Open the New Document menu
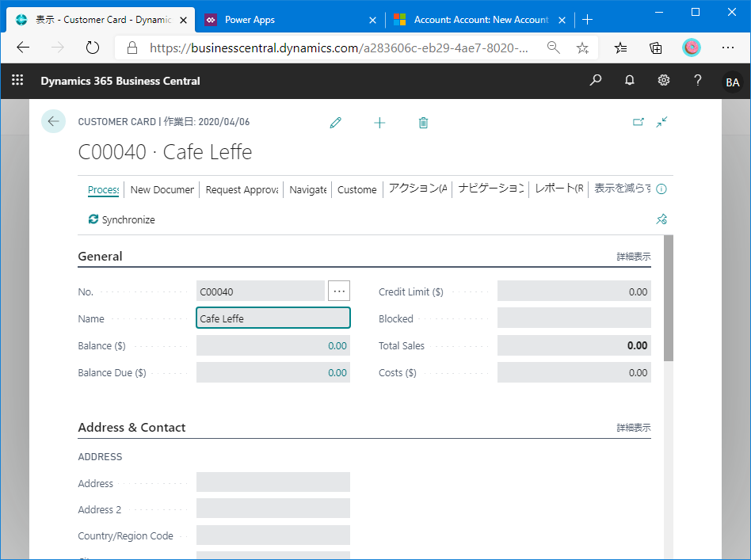This screenshot has width=751, height=560. pos(162,189)
